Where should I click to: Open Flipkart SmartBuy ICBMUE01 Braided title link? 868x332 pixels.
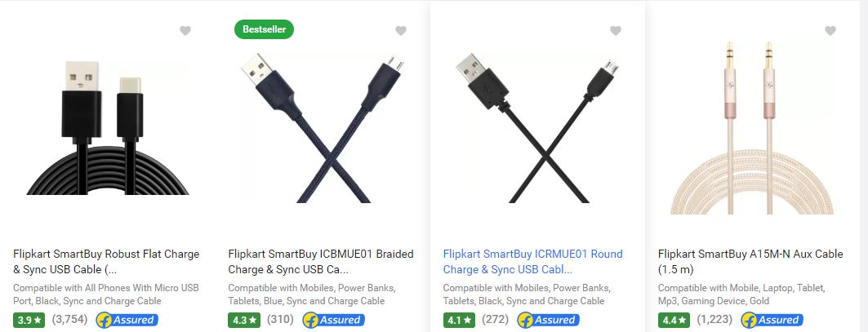pyautogui.click(x=321, y=262)
